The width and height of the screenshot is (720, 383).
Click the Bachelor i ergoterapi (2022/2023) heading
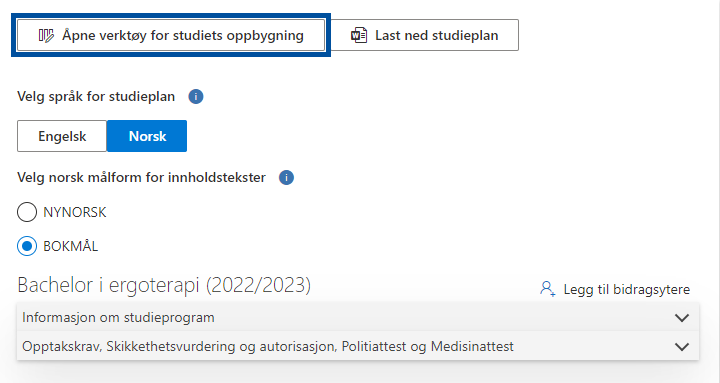164,285
